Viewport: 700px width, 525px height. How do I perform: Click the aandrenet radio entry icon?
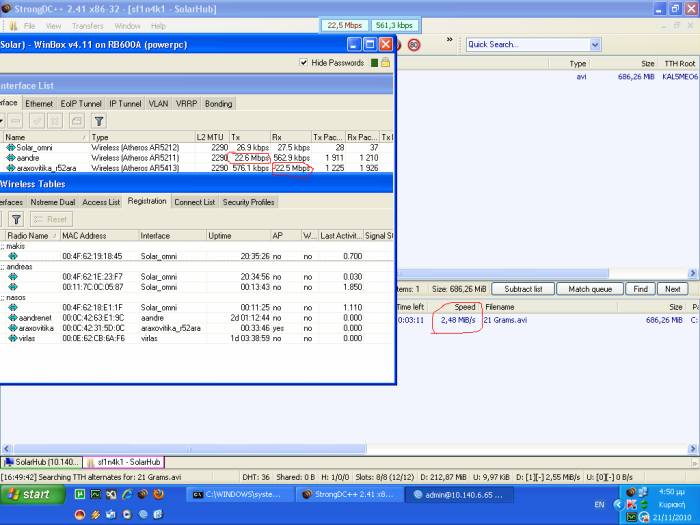point(12,317)
